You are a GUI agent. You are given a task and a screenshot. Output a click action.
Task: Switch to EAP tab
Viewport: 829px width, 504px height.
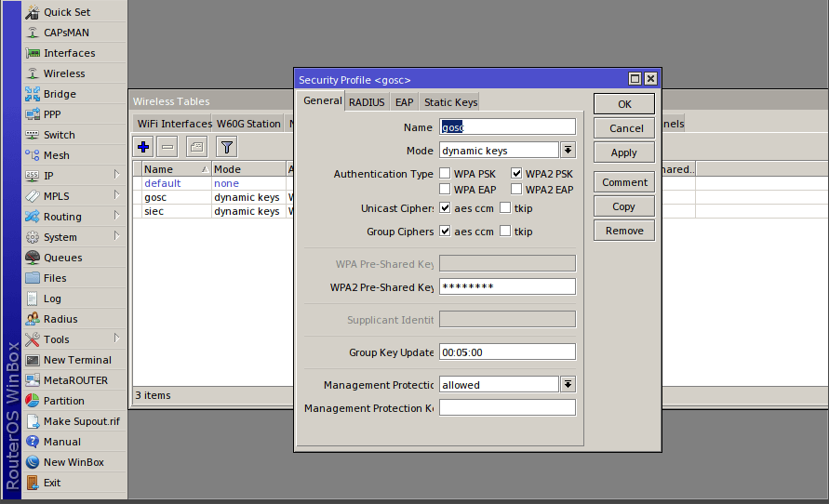(405, 102)
